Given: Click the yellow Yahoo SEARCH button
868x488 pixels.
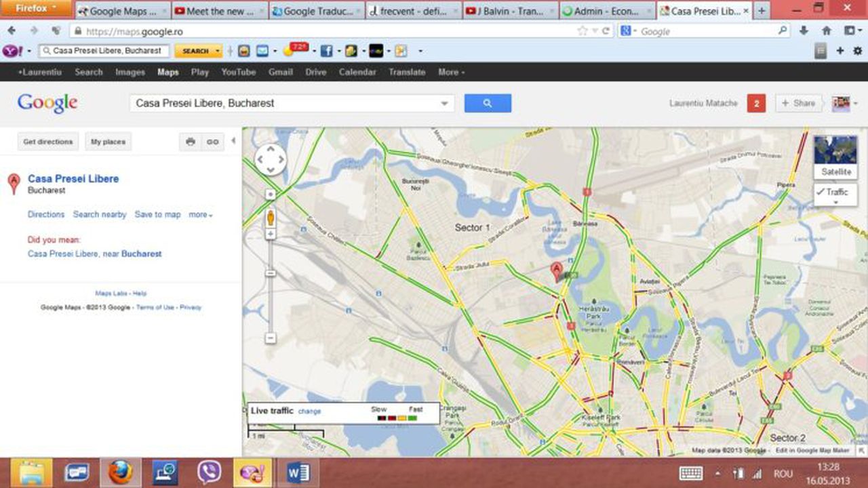Looking at the screenshot, I should (198, 51).
